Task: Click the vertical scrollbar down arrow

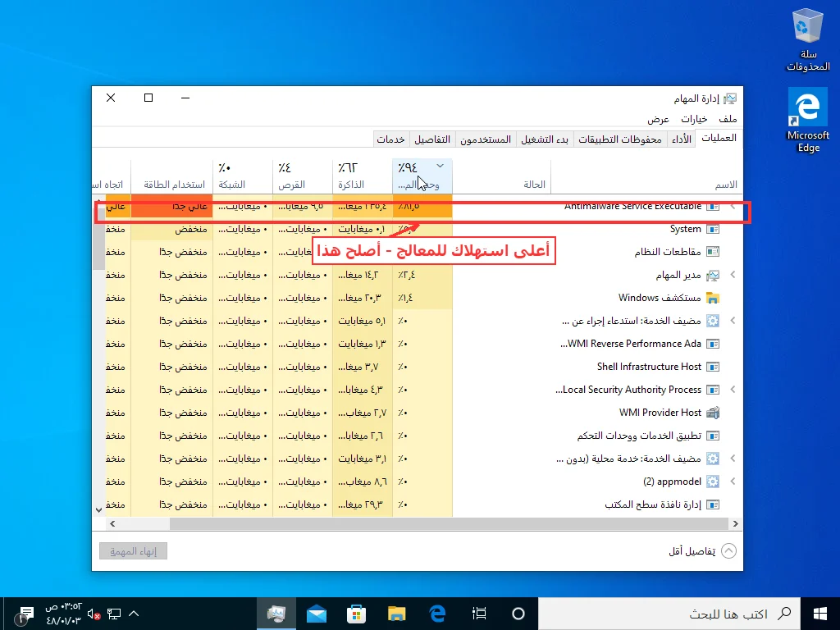Action: pos(99,510)
